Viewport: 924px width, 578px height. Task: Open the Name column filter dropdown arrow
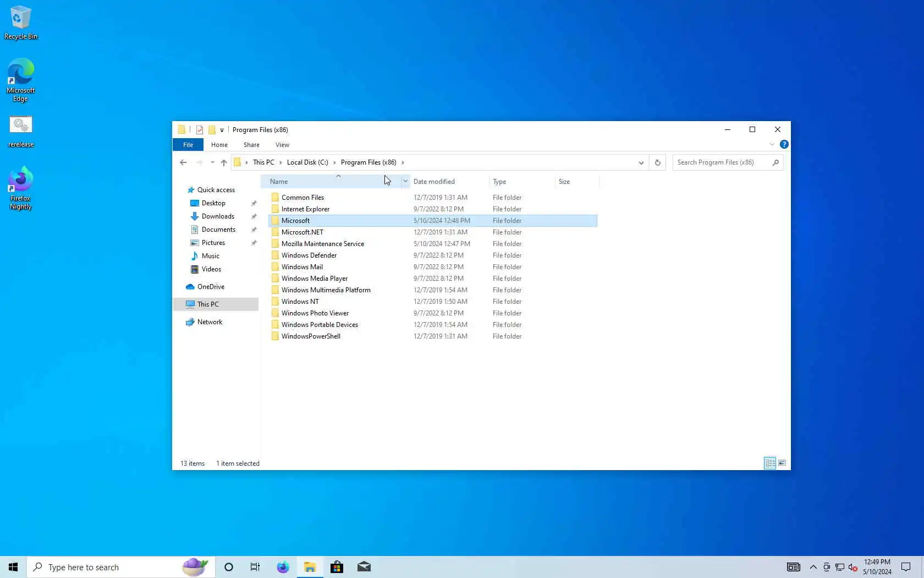405,182
